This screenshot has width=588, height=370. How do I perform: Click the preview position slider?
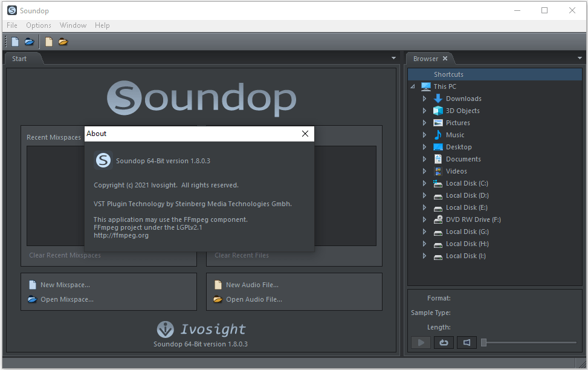pos(529,342)
